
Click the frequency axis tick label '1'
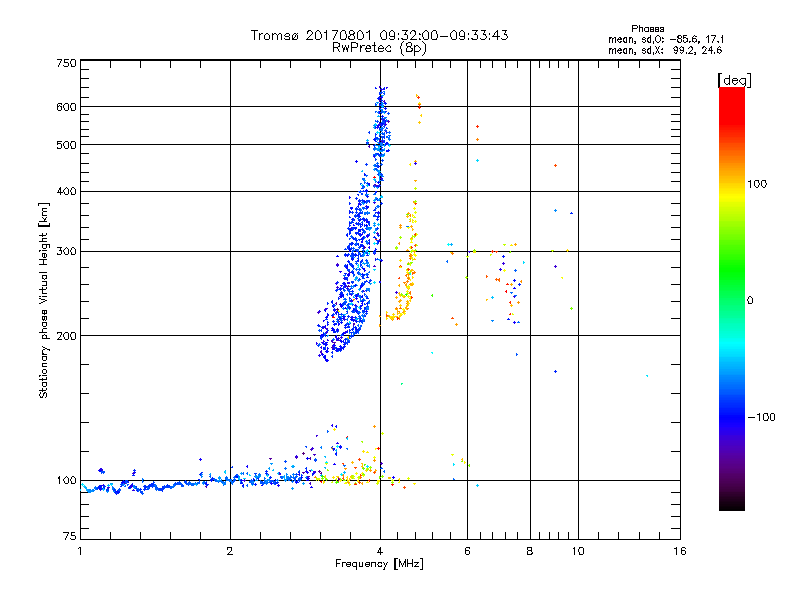pos(80,551)
